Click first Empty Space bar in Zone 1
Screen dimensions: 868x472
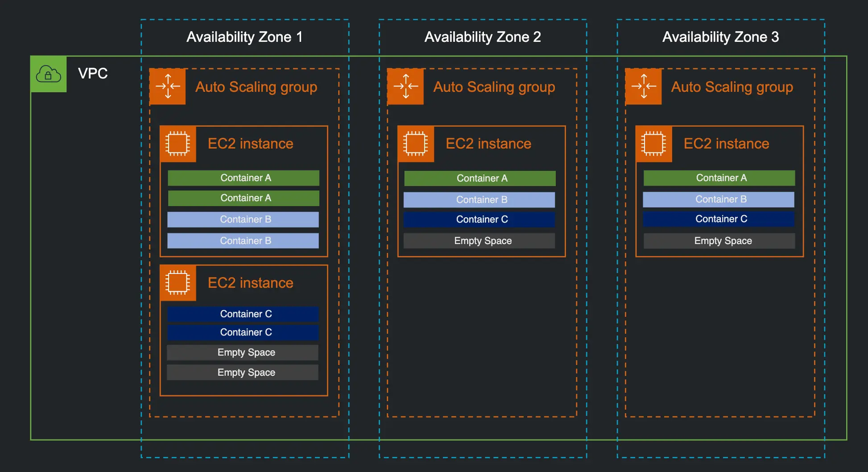point(243,353)
